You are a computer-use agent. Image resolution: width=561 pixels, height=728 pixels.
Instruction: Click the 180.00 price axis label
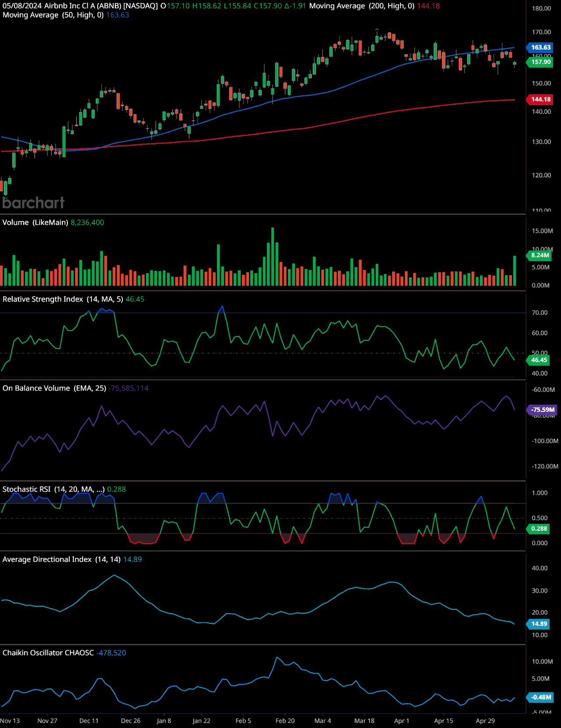tap(541, 8)
